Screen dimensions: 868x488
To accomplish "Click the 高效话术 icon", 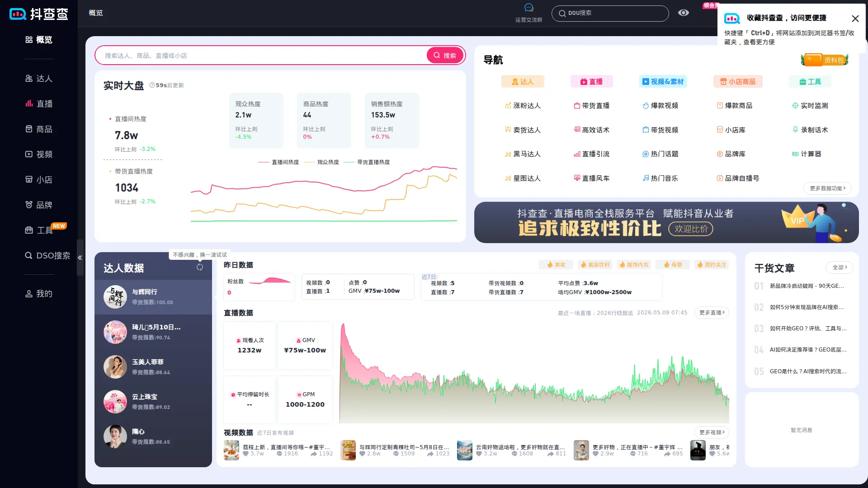I will click(577, 130).
